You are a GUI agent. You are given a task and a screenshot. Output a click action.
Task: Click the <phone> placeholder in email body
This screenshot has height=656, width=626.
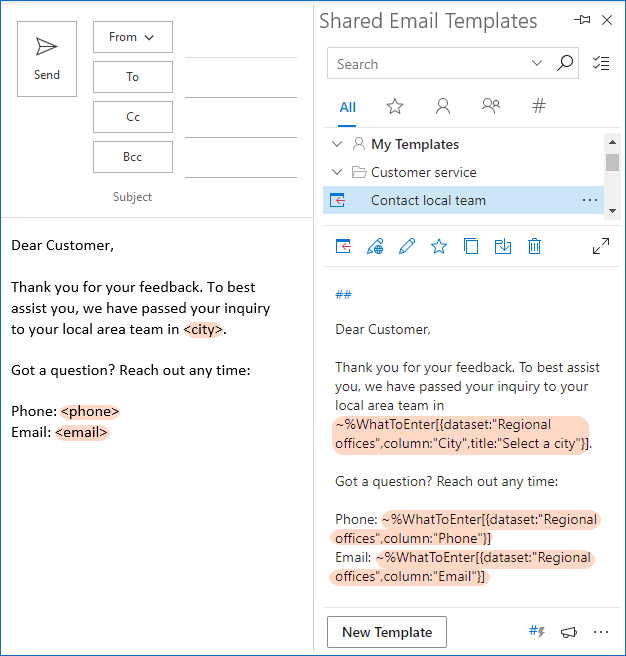point(90,412)
